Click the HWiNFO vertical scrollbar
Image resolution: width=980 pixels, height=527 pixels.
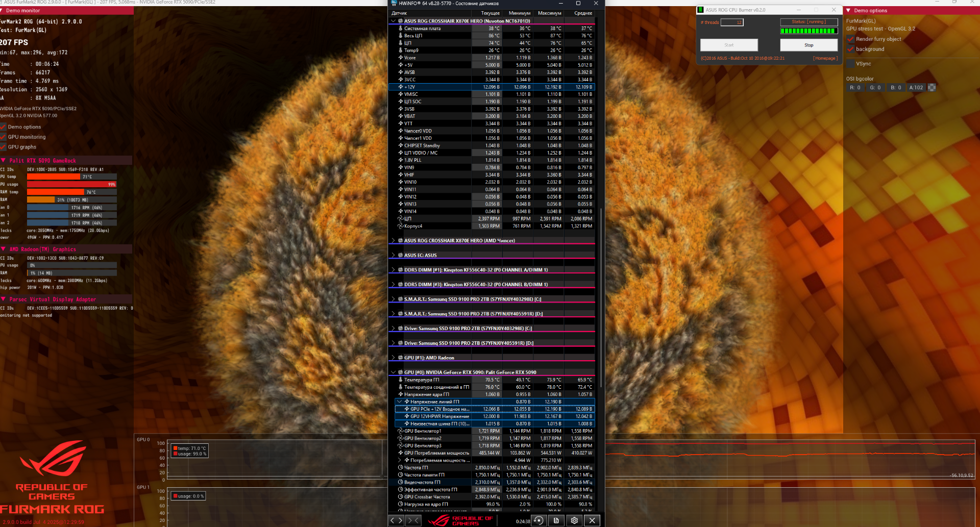tap(600, 297)
